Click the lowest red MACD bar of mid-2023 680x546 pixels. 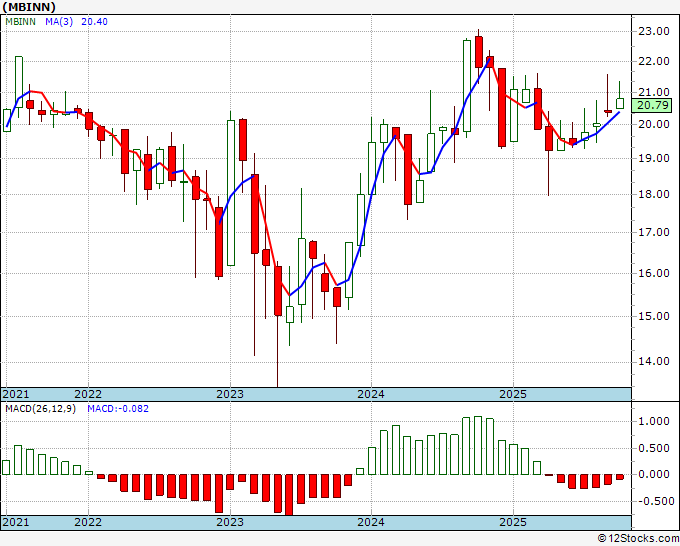coord(289,495)
